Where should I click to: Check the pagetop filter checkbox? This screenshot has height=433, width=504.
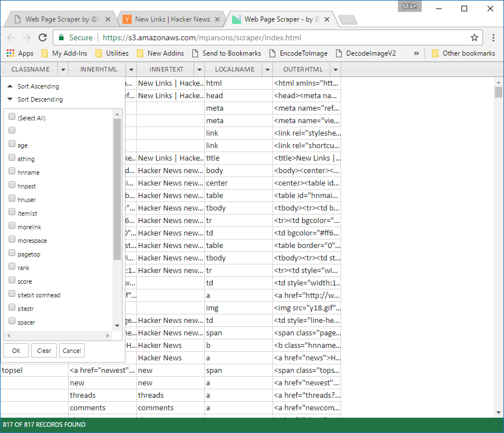click(12, 253)
